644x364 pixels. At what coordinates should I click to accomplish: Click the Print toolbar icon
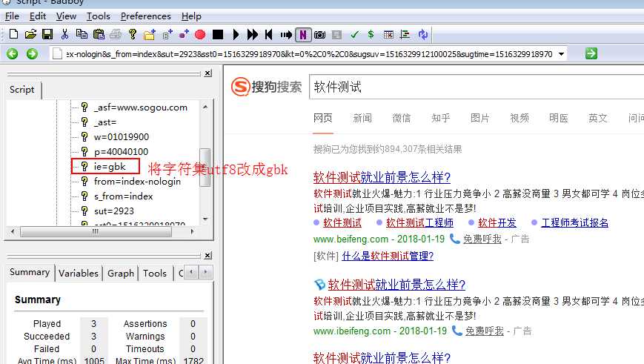[116, 35]
